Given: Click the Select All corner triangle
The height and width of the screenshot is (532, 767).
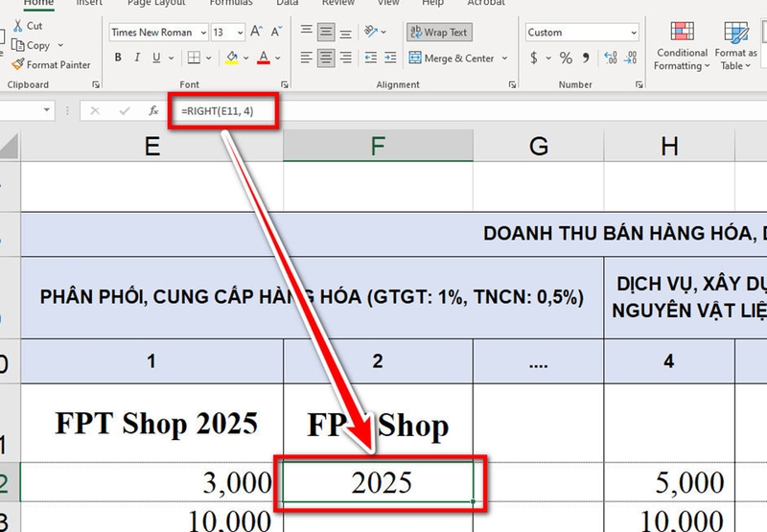Looking at the screenshot, I should (x=10, y=146).
